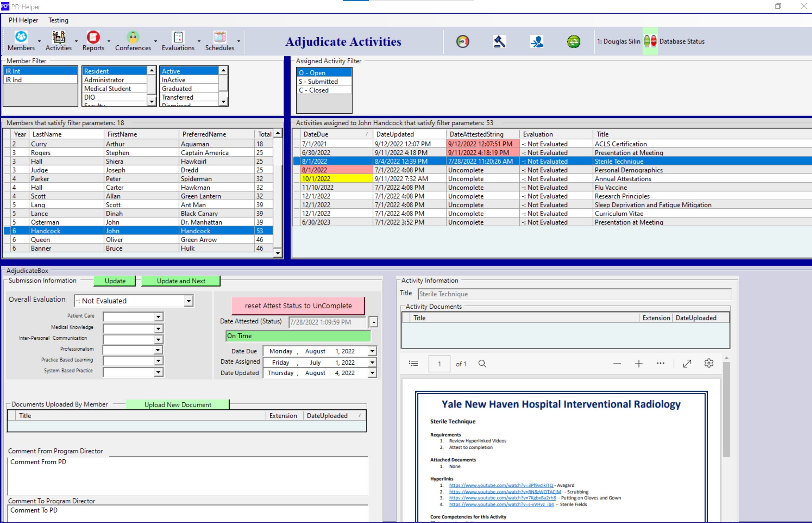Open the Date Attested status dropdown arrow
The width and height of the screenshot is (812, 523).
(x=374, y=322)
